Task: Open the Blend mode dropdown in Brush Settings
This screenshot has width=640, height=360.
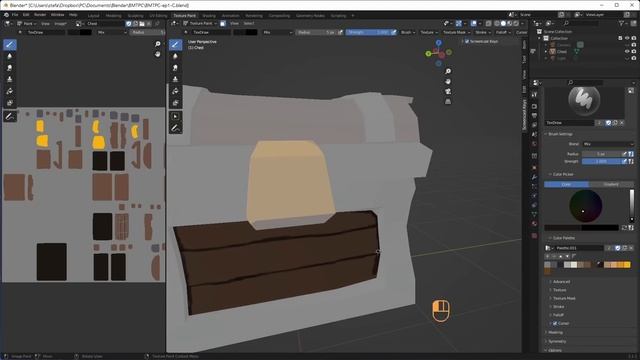Action: 608,144
